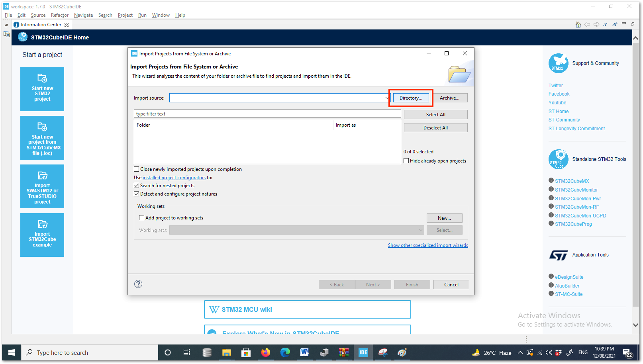
Task: Click Type here to search box
Action: (x=90, y=352)
